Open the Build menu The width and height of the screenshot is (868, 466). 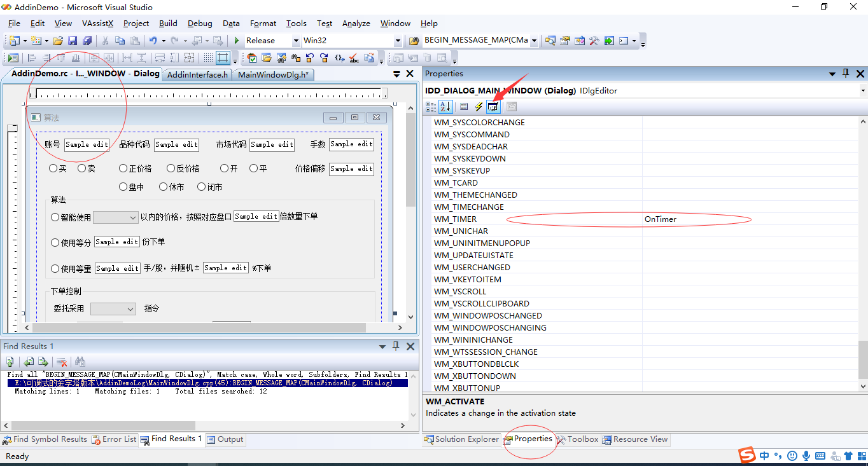[x=168, y=24]
